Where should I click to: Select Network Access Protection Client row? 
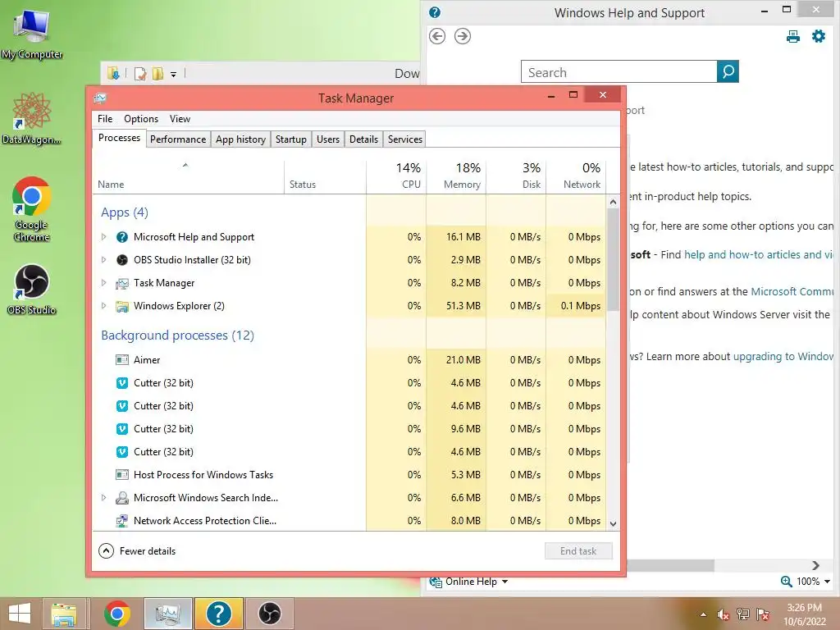pos(349,520)
